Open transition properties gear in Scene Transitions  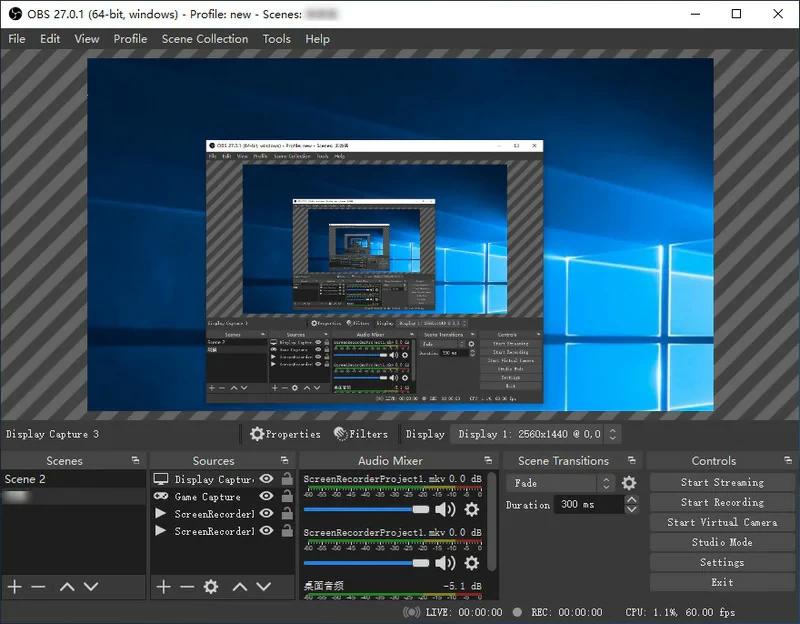click(628, 482)
